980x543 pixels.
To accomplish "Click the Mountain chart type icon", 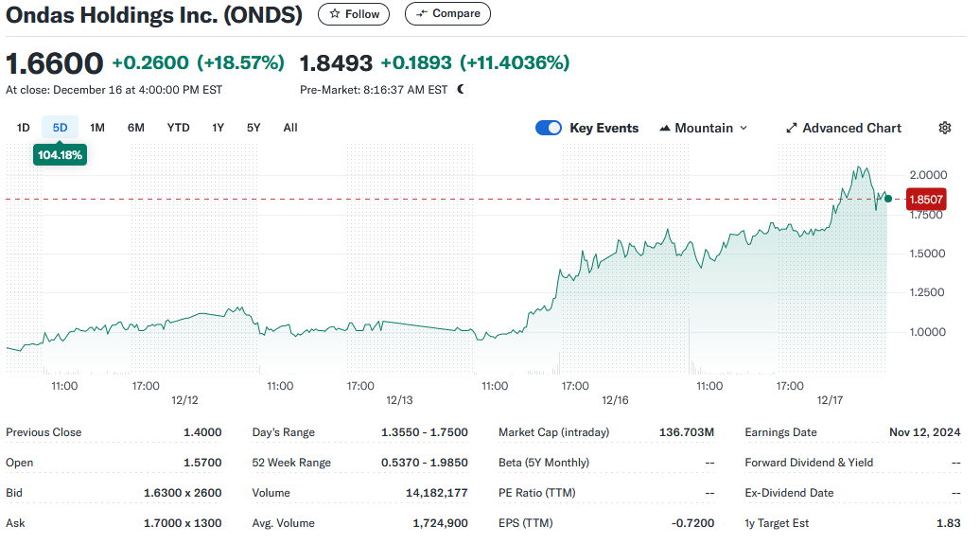I will (665, 128).
